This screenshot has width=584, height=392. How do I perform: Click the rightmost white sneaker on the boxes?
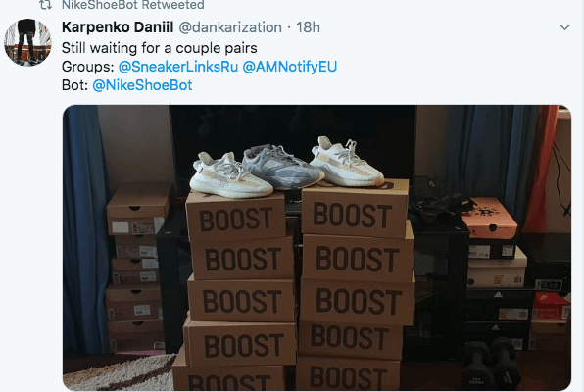click(346, 162)
